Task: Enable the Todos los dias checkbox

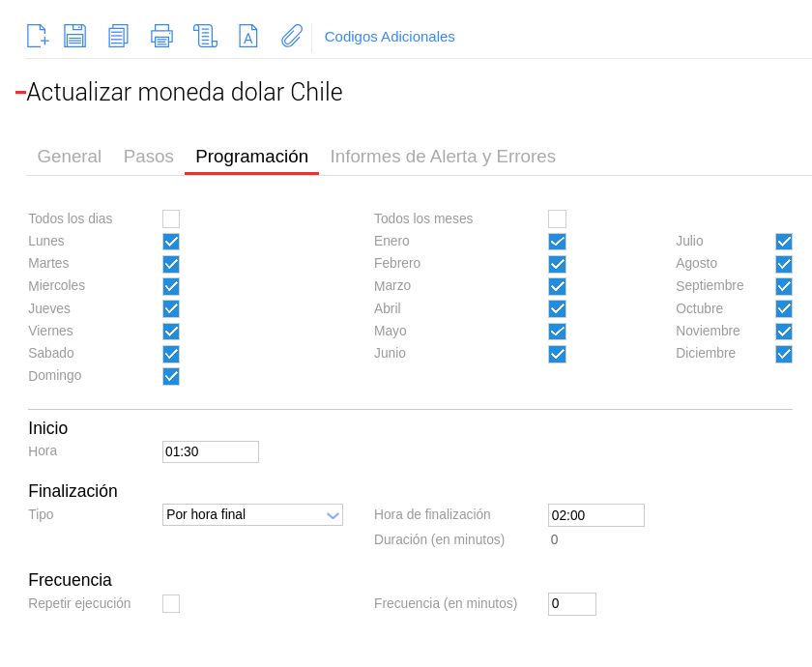Action: (171, 219)
